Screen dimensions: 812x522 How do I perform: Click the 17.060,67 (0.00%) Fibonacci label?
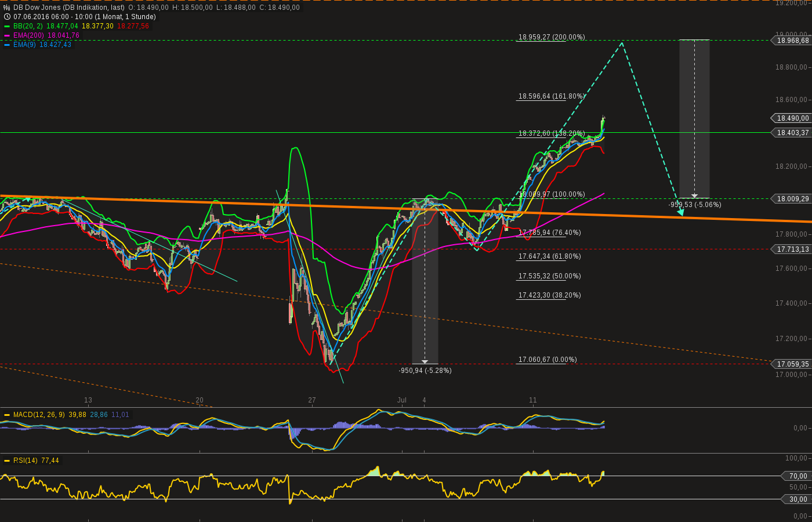tap(548, 360)
